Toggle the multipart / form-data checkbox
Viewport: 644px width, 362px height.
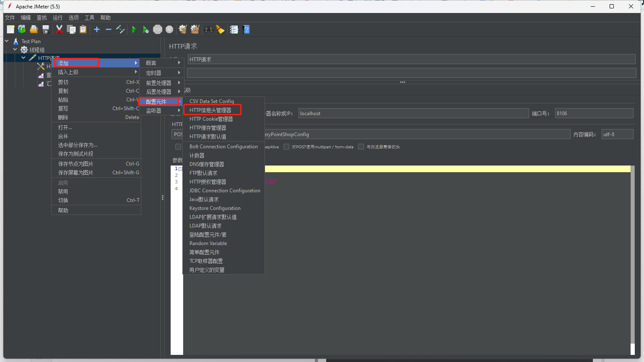[286, 147]
